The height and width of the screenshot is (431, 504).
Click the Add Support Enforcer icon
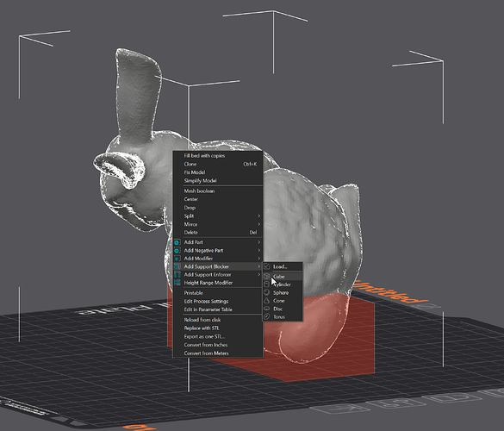click(x=177, y=275)
